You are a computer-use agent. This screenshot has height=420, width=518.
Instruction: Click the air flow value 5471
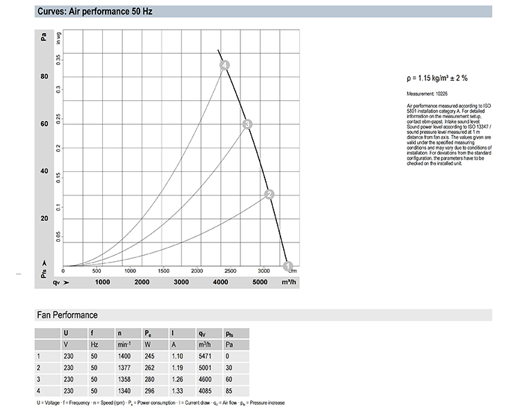pyautogui.click(x=205, y=356)
